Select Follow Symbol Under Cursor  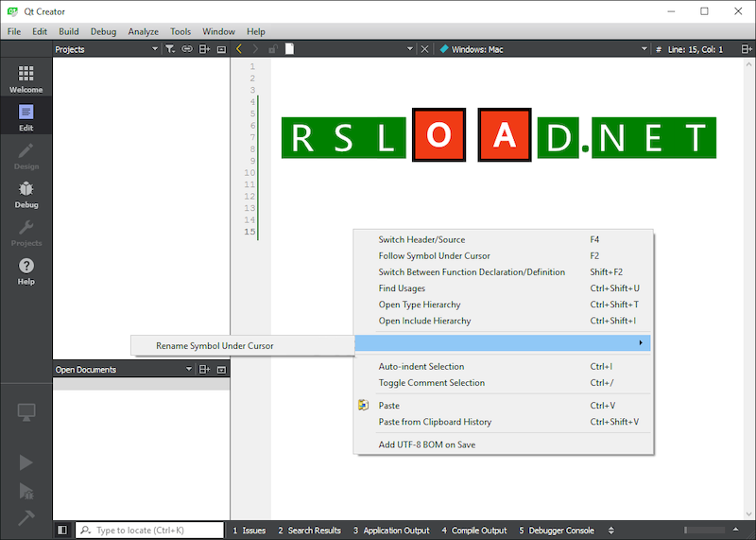pyautogui.click(x=503, y=255)
